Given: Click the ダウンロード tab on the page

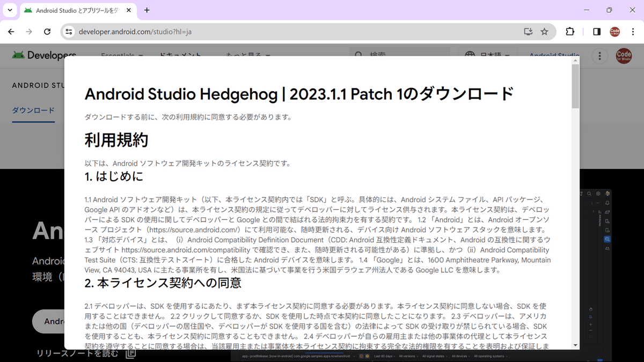Looking at the screenshot, I should pos(33,110).
